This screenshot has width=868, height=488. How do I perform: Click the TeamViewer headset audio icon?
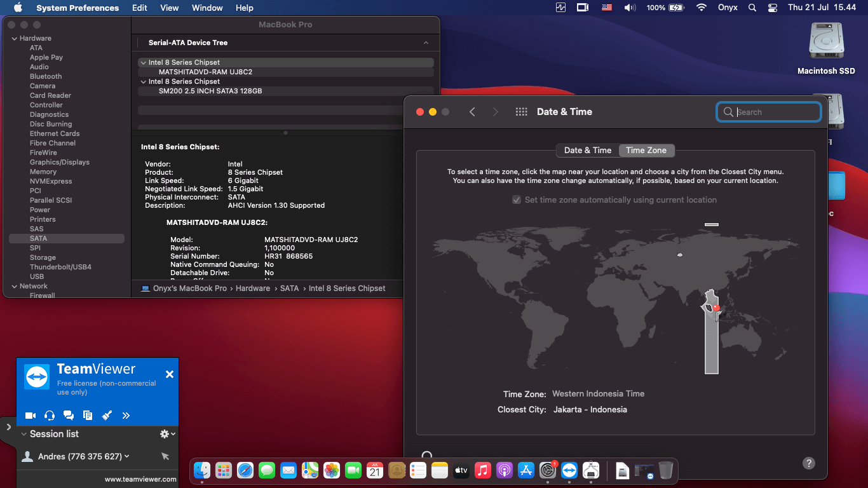point(50,416)
